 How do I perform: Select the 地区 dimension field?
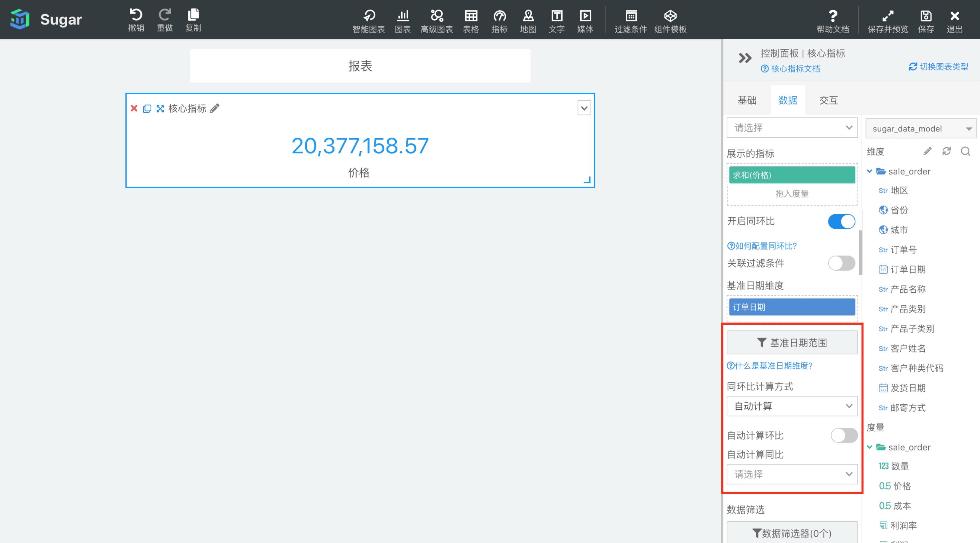click(x=893, y=190)
